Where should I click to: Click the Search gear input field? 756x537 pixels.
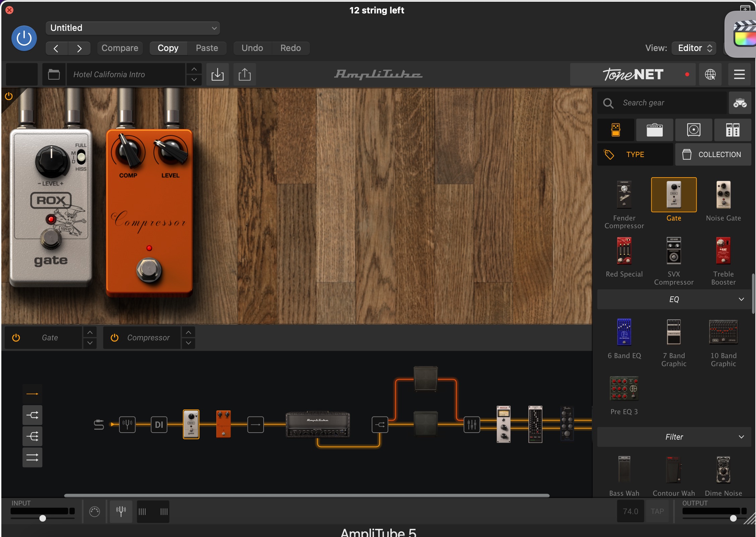click(662, 103)
